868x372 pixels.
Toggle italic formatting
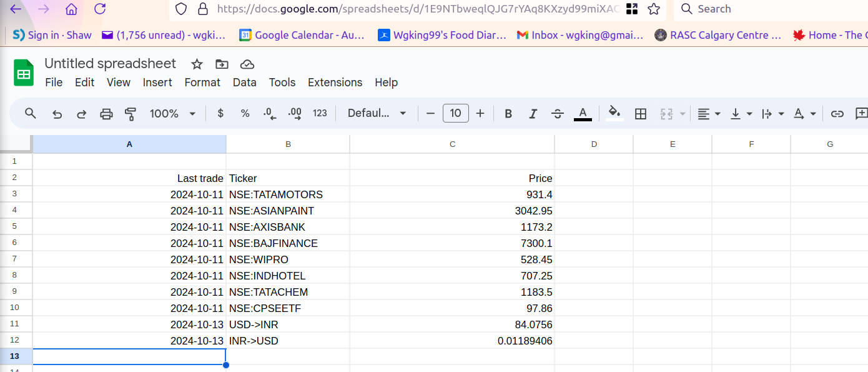[x=533, y=113]
